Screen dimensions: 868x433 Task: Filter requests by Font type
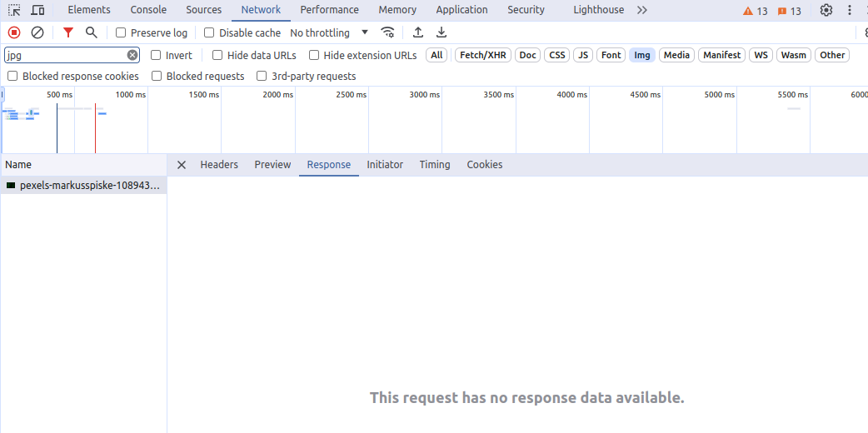coord(611,55)
